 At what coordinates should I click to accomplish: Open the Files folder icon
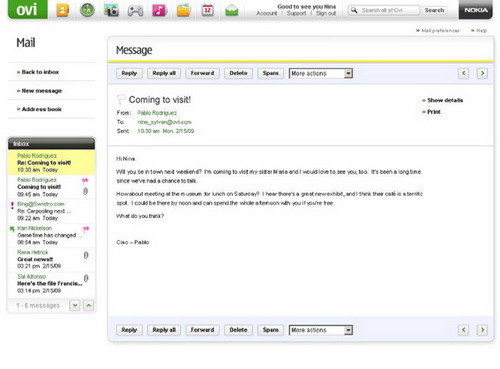point(184,10)
